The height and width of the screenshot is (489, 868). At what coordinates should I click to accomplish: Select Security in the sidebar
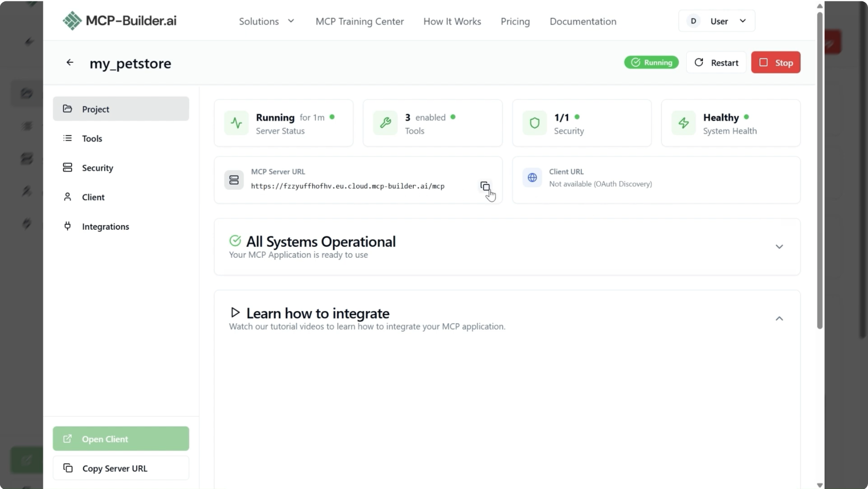coord(98,168)
